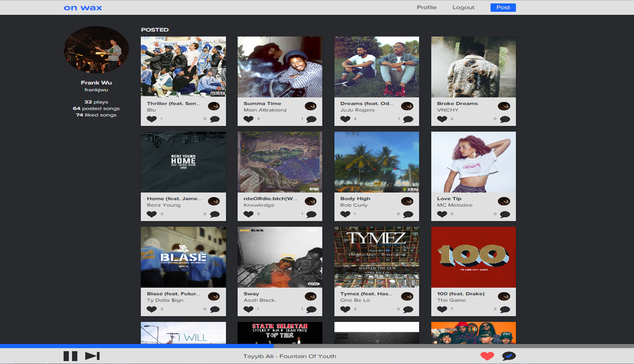Open comments on Sway
This screenshot has width=634, height=364.
[x=311, y=309]
